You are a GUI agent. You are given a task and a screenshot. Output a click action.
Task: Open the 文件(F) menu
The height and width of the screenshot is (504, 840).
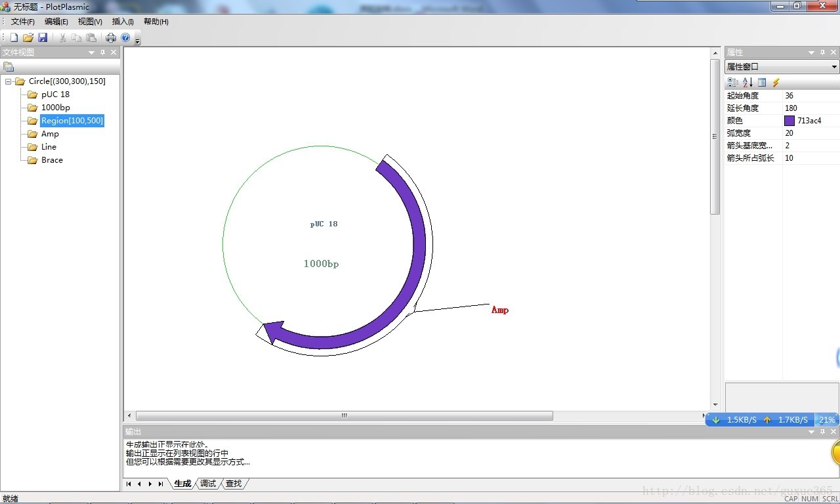pyautogui.click(x=23, y=22)
